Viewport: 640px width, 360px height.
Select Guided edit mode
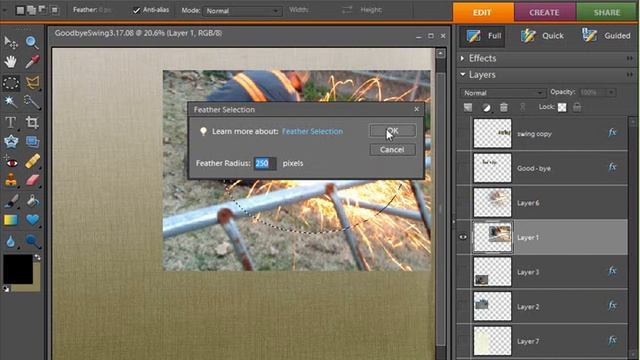click(x=607, y=36)
